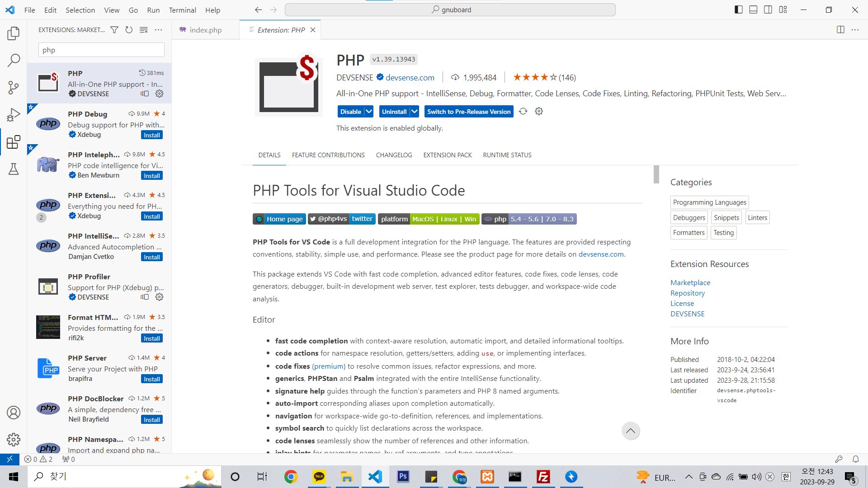Close the Extension: PHP tab

point(313,30)
